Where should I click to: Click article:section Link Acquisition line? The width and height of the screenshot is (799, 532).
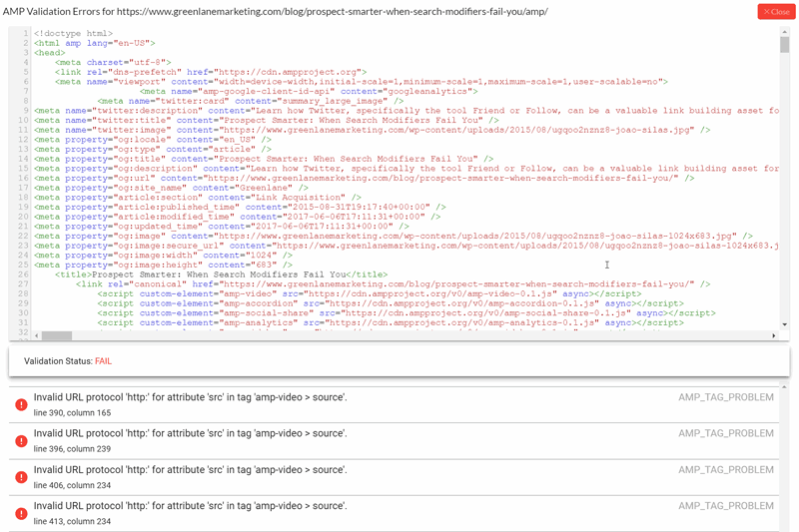(x=198, y=198)
